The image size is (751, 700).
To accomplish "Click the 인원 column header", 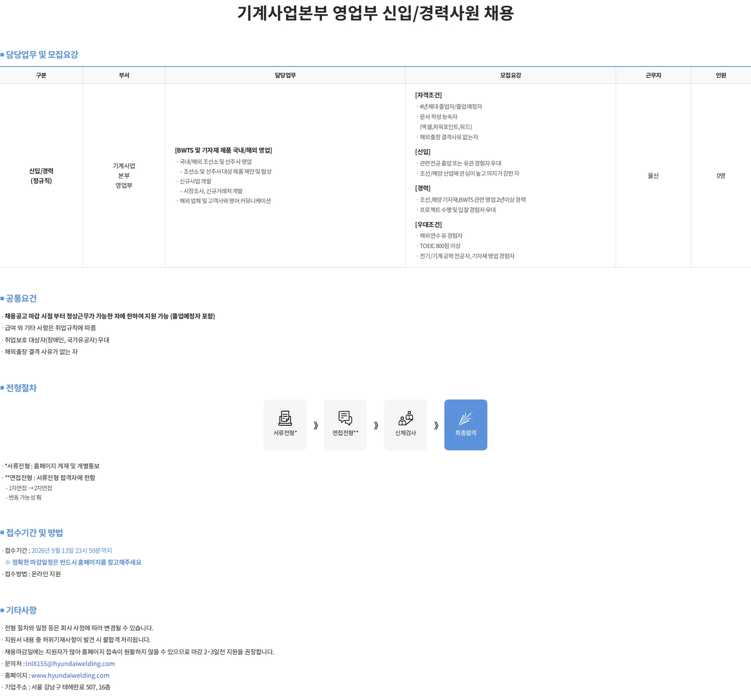I will [721, 75].
